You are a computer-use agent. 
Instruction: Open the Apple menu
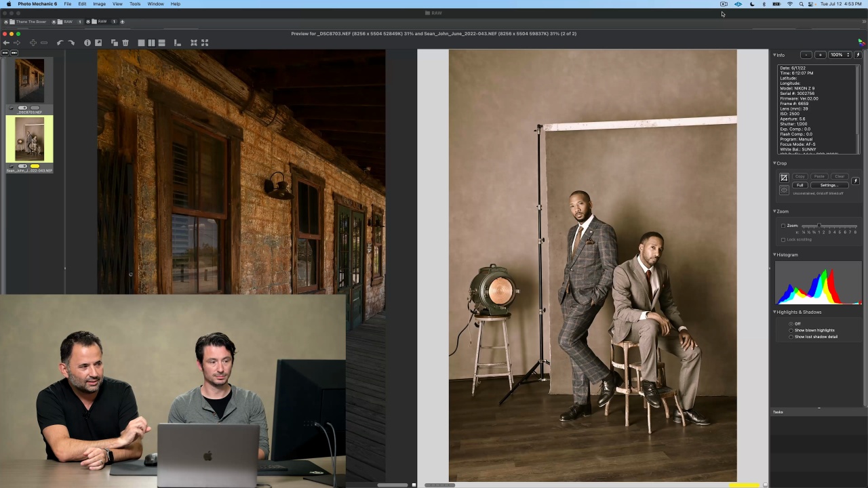click(9, 4)
